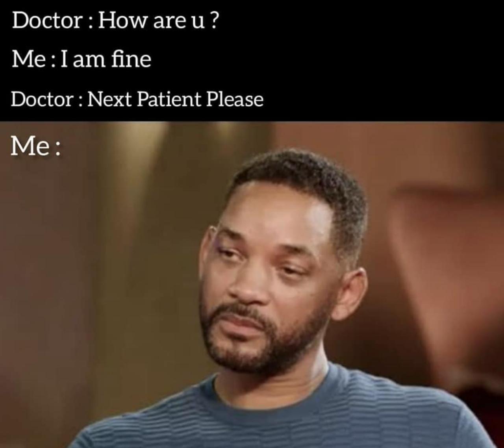Click the "Me :" label over the photo
Viewport: 504px width, 448px height.
[x=36, y=146]
